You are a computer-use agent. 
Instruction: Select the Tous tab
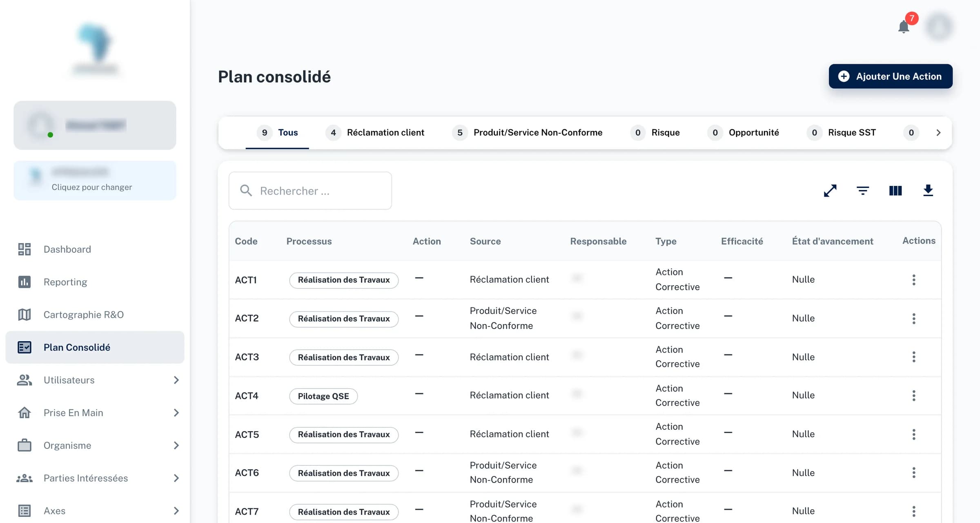click(277, 133)
